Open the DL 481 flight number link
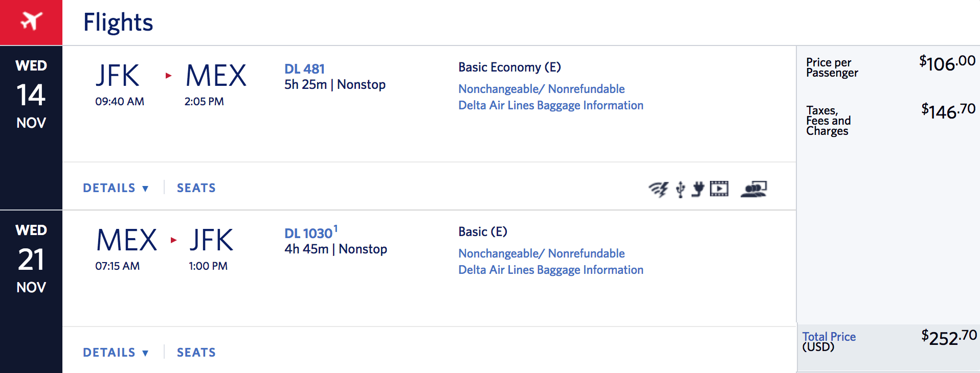The height and width of the screenshot is (373, 980). tap(304, 69)
